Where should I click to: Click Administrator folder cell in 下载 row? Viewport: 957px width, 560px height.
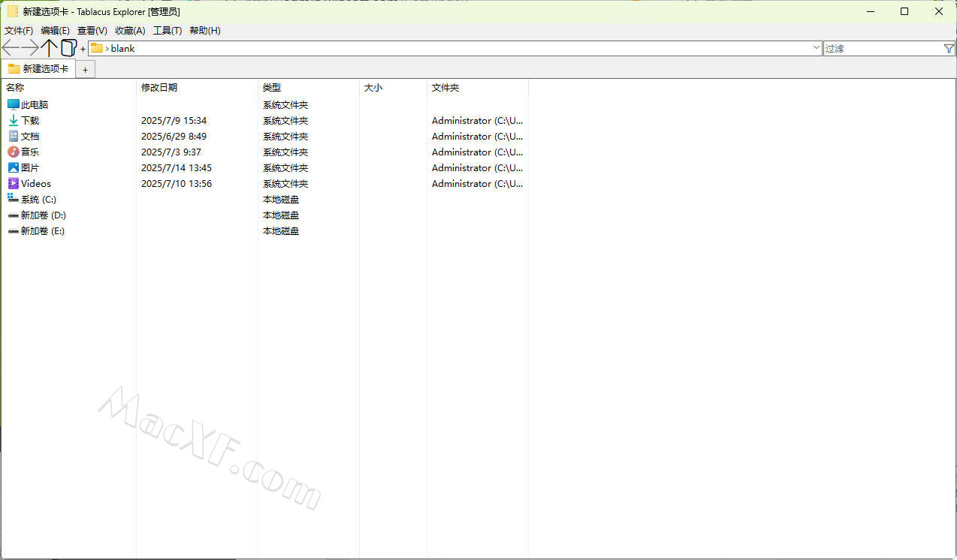(x=477, y=121)
